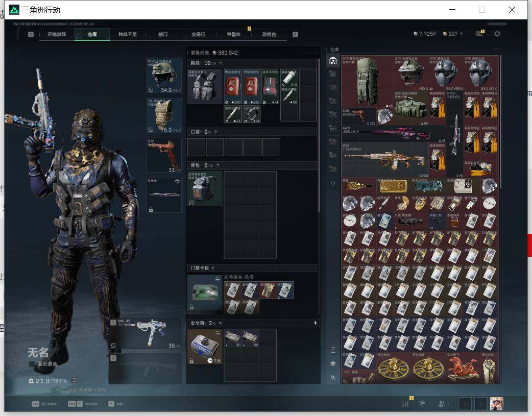The height and width of the screenshot is (416, 532).
Task: Select the SMG-45 primary weapon slot
Action: [145, 334]
